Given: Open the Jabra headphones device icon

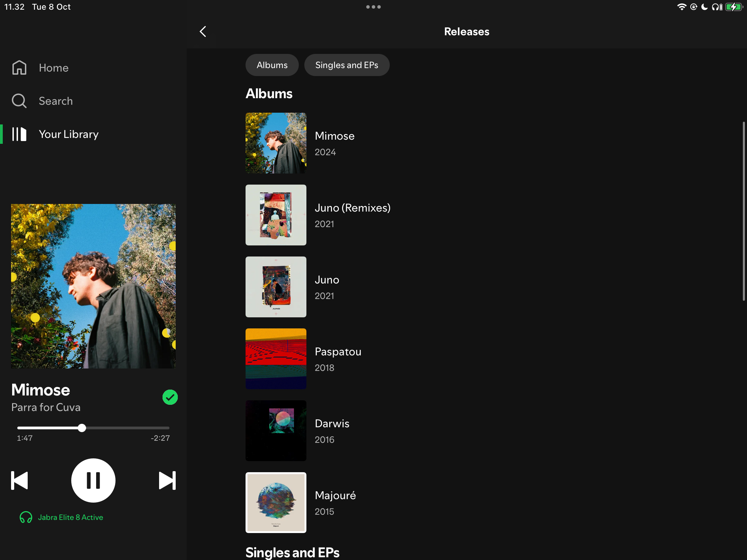Looking at the screenshot, I should coord(26,517).
